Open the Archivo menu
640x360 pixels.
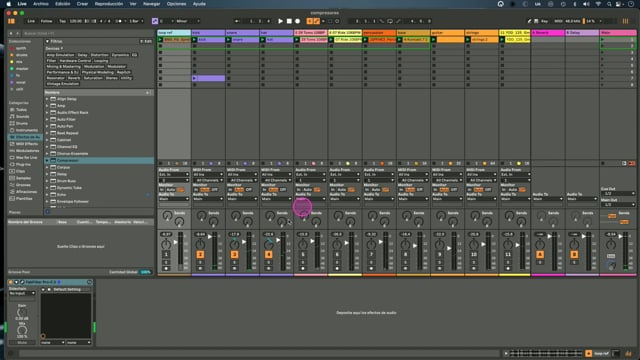pos(40,4)
